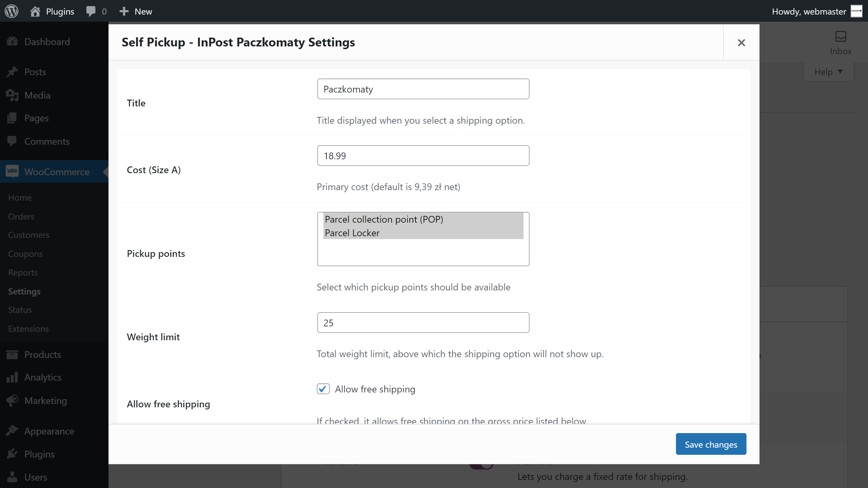Click the WooCommerce logo icon
Viewport: 868px width, 488px height.
(x=12, y=171)
